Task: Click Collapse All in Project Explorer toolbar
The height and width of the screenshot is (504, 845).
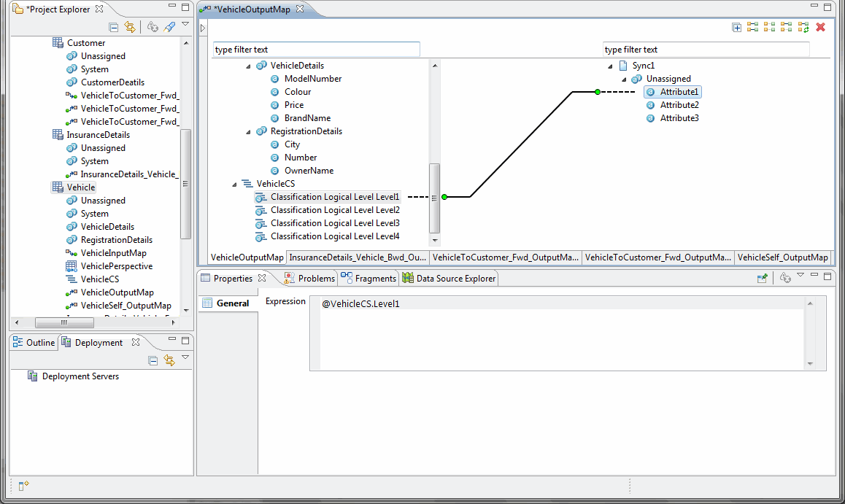Action: click(113, 27)
